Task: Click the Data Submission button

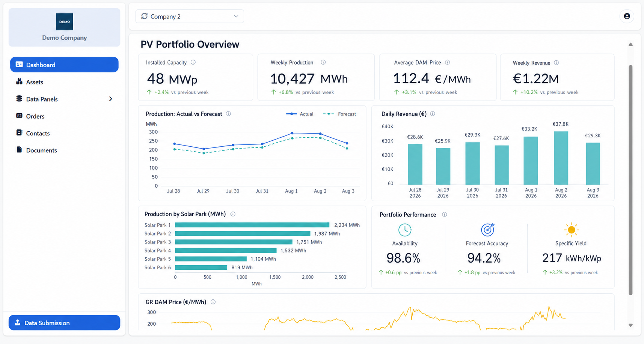Action: click(x=64, y=323)
